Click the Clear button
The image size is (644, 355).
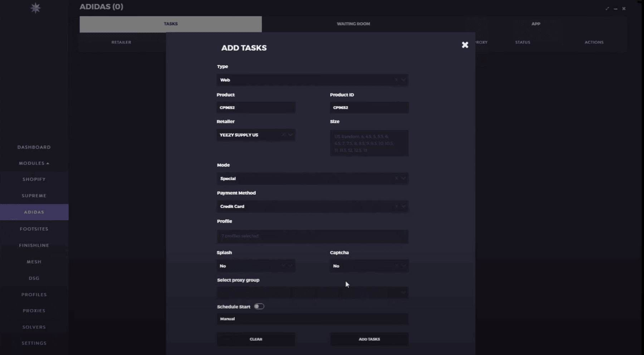tap(256, 339)
